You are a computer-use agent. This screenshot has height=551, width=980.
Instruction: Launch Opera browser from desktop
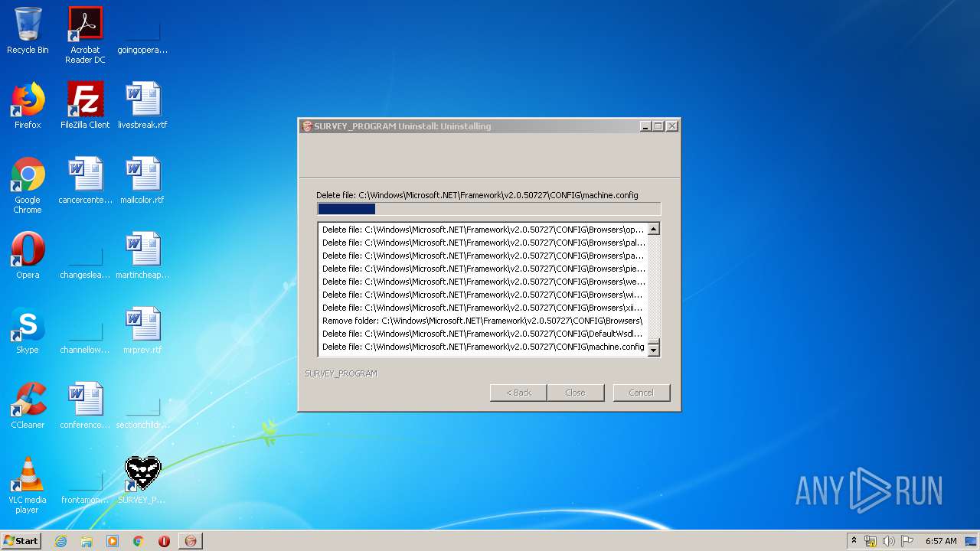pyautogui.click(x=28, y=256)
